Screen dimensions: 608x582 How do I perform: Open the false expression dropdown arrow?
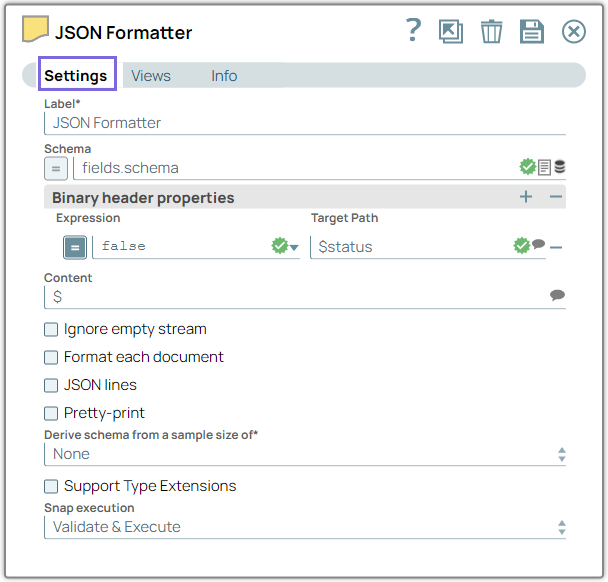pyautogui.click(x=294, y=247)
